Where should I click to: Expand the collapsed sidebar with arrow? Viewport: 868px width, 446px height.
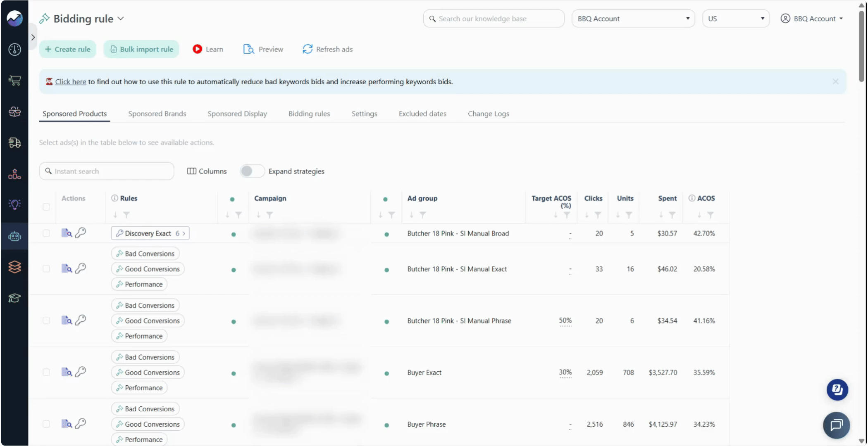pyautogui.click(x=33, y=37)
